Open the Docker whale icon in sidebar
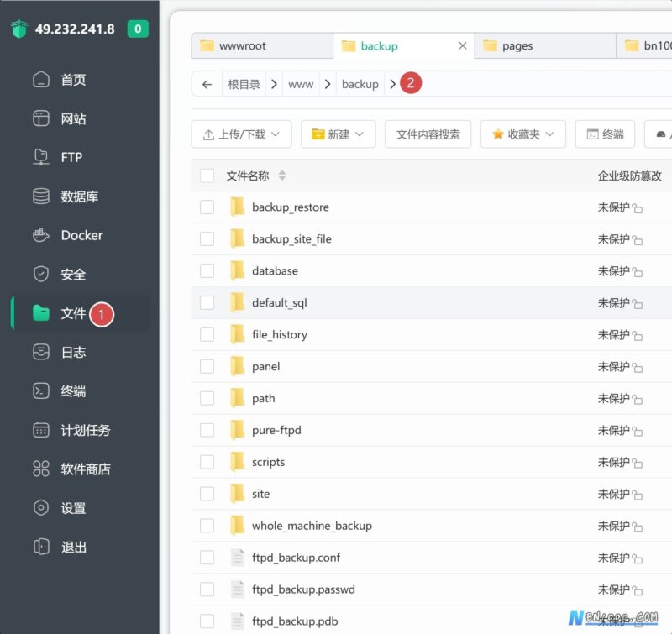Image resolution: width=672 pixels, height=634 pixels. click(40, 235)
